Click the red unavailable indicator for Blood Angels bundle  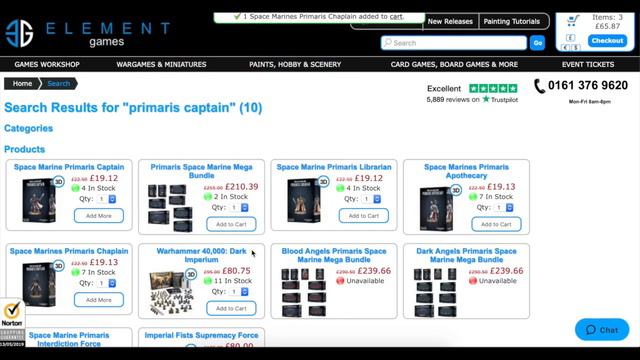pos(340,281)
